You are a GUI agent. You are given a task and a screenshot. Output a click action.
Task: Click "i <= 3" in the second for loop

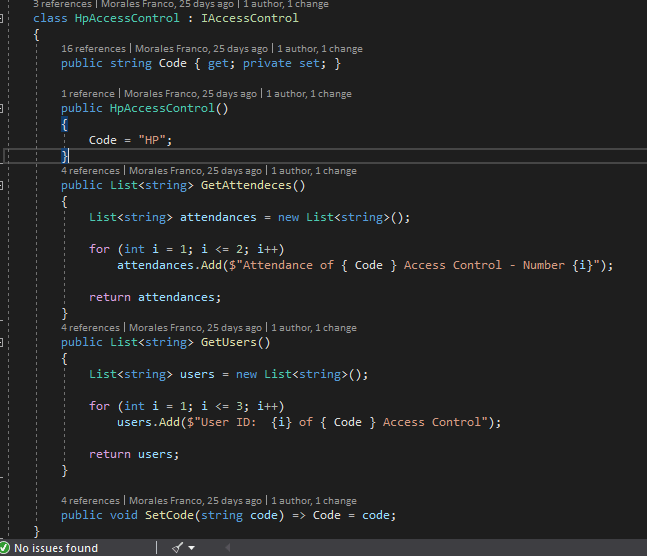pyautogui.click(x=222, y=406)
